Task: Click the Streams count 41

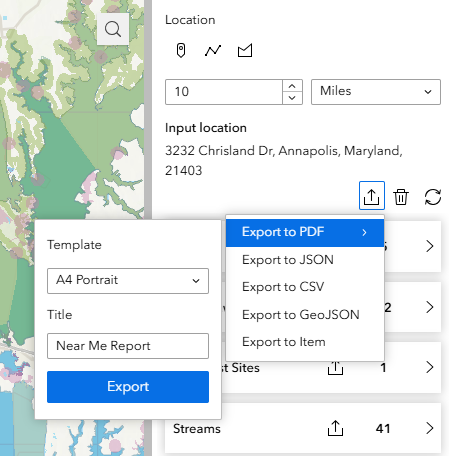Action: click(383, 429)
